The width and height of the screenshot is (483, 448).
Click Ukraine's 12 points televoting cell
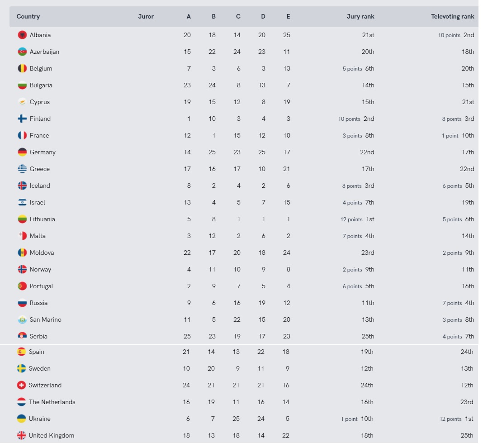457,419
